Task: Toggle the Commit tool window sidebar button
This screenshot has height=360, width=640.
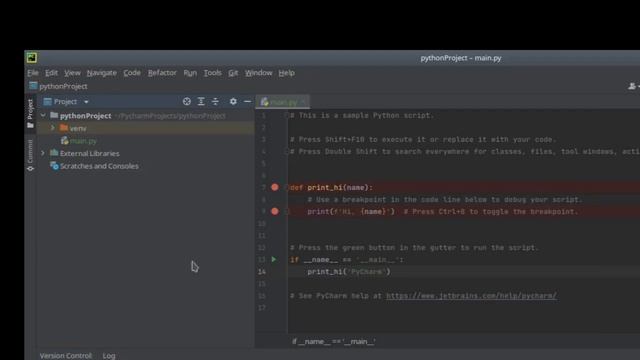Action: [x=30, y=155]
